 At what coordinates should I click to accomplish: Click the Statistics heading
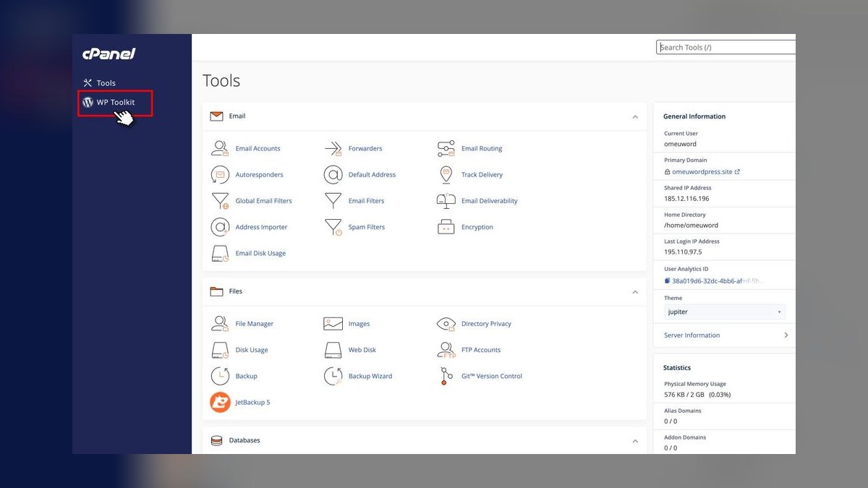pyautogui.click(x=677, y=368)
